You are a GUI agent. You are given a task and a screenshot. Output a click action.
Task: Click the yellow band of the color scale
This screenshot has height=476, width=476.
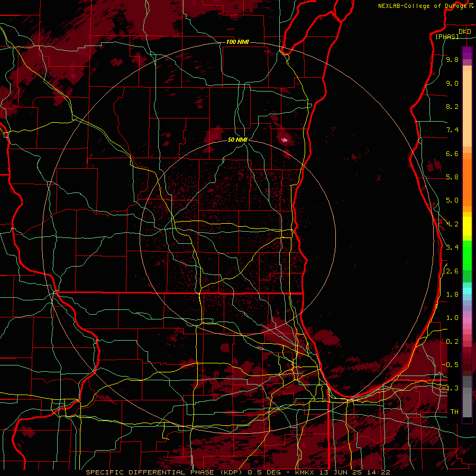(x=467, y=226)
